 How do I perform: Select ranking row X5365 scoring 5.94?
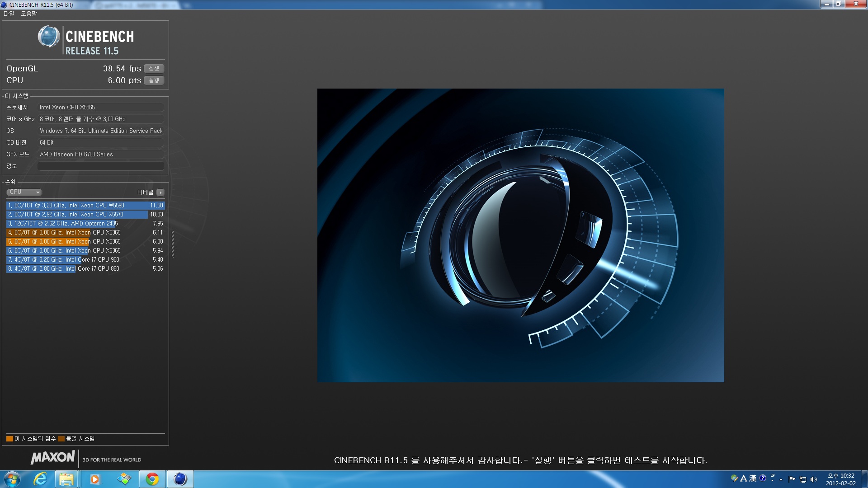pyautogui.click(x=85, y=250)
